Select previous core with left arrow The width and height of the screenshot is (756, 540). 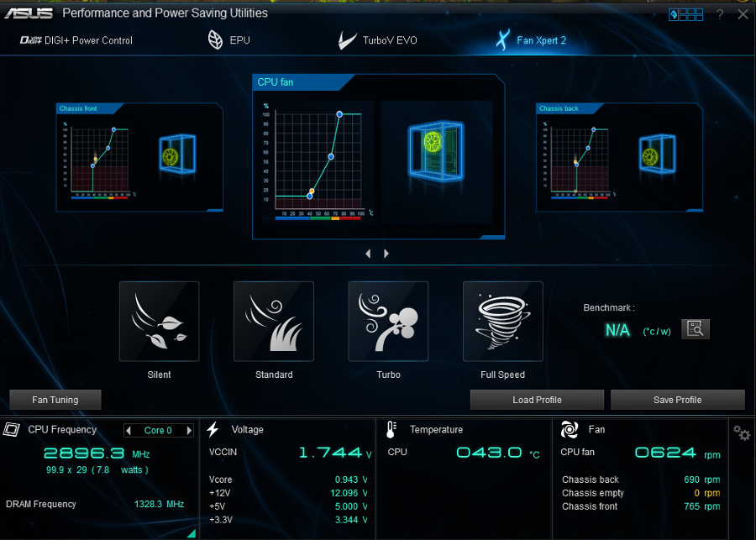coord(129,430)
